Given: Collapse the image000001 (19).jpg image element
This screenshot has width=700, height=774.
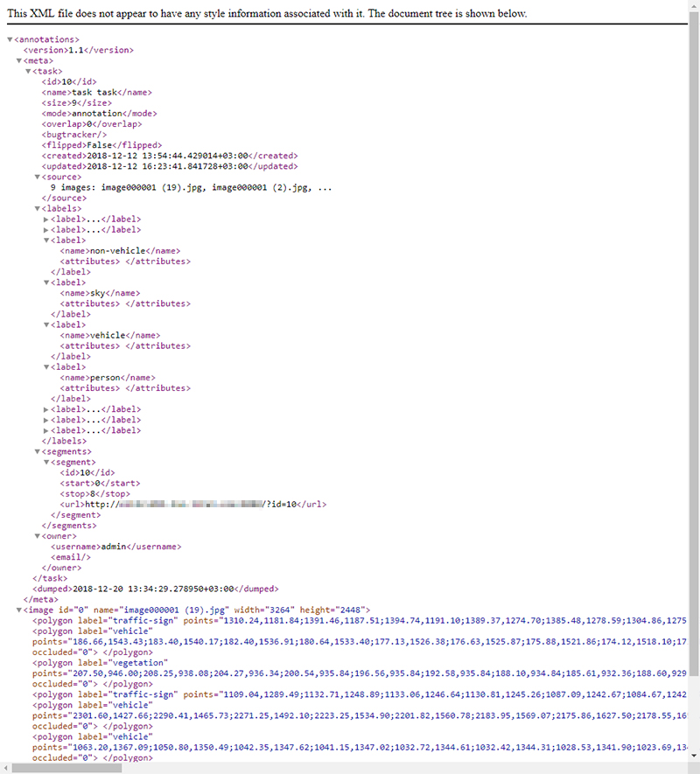Looking at the screenshot, I should tap(18, 610).
